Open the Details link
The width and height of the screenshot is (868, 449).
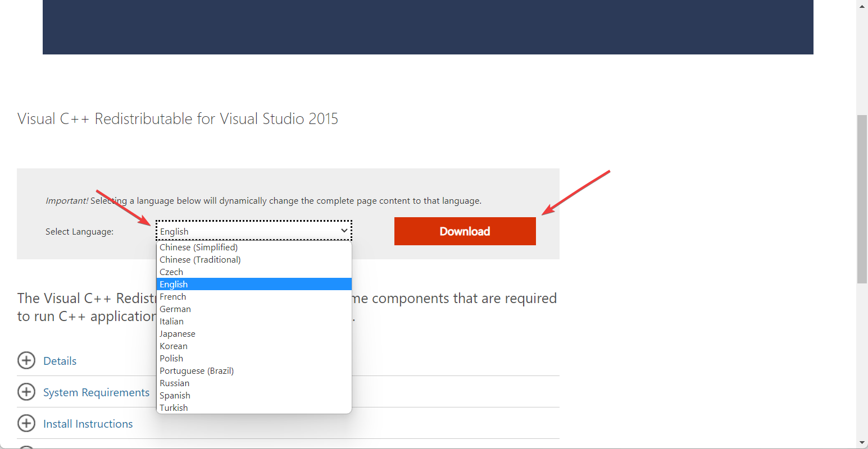(60, 361)
